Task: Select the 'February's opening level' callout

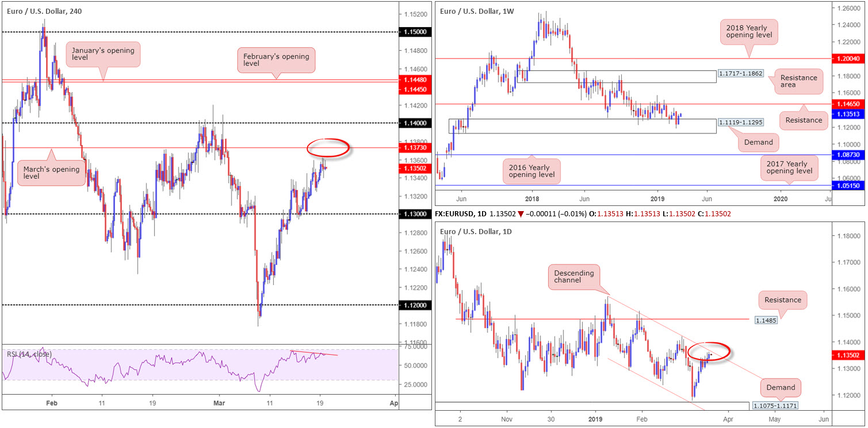Action: pyautogui.click(x=277, y=60)
